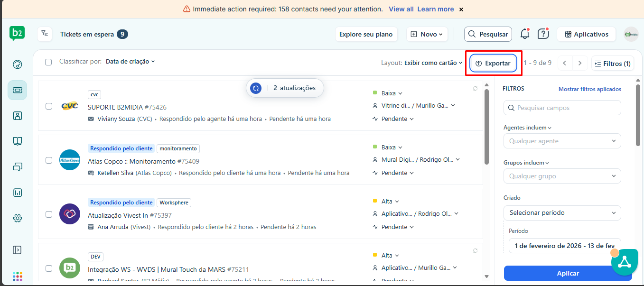Open the Aplicativos button

pyautogui.click(x=586, y=34)
